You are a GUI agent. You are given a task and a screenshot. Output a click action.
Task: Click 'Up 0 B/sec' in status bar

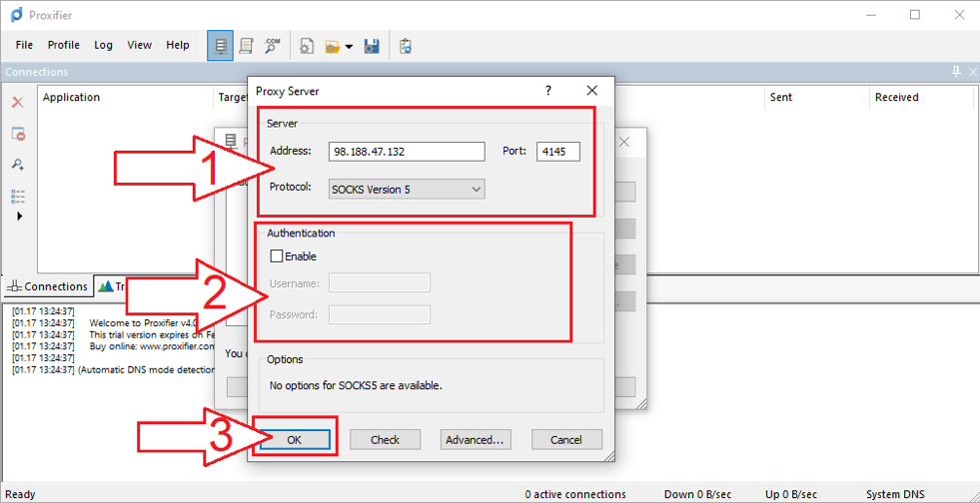[791, 494]
